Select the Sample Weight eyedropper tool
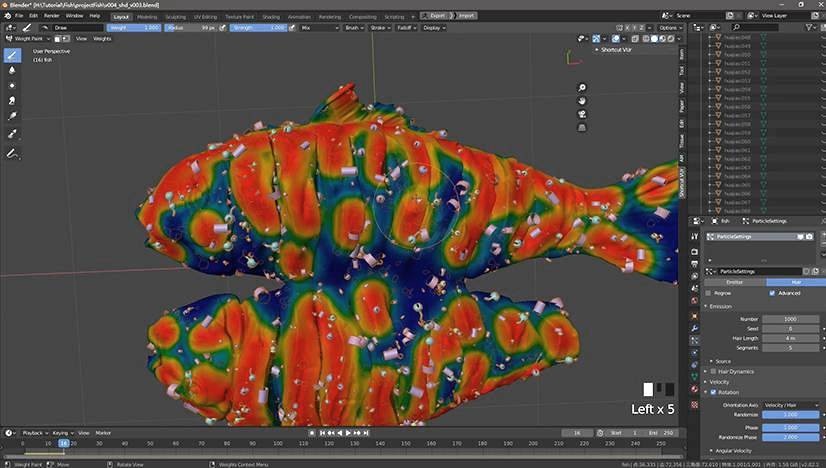The height and width of the screenshot is (468, 826). (x=12, y=134)
